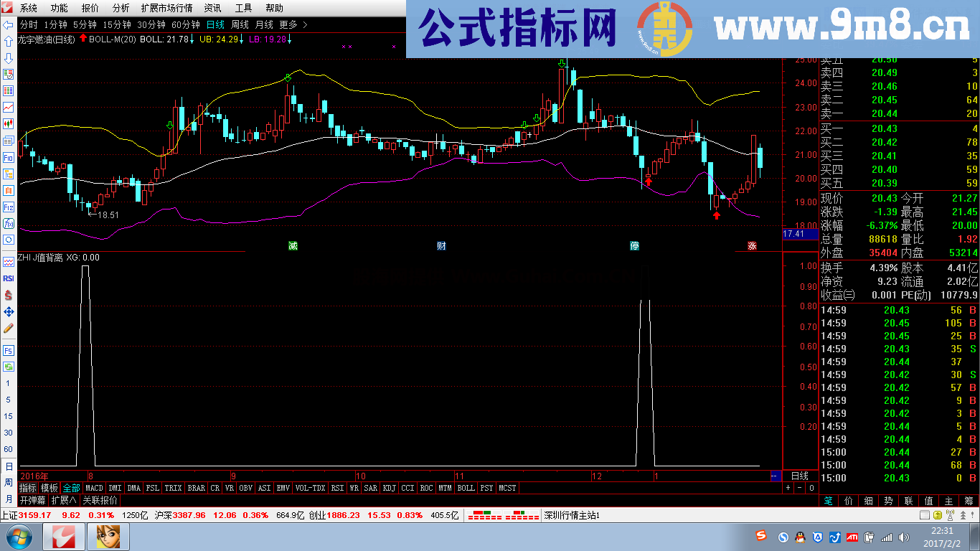Click the blue four-arrow move icon
980x551 pixels.
(9, 311)
